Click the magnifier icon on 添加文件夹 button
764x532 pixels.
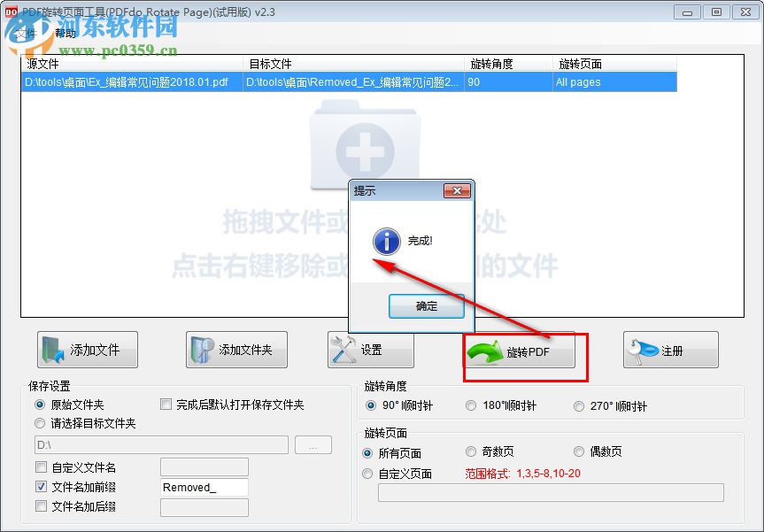[x=207, y=345]
